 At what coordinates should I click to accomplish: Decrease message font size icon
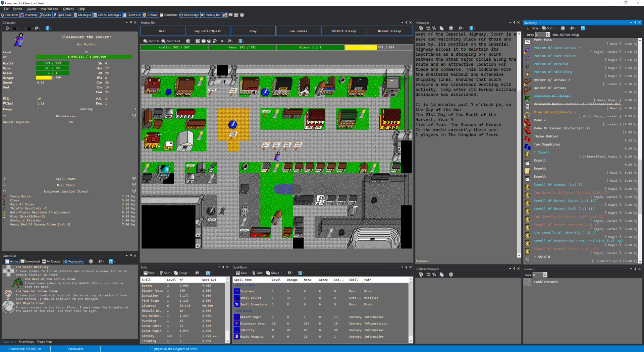434,28
